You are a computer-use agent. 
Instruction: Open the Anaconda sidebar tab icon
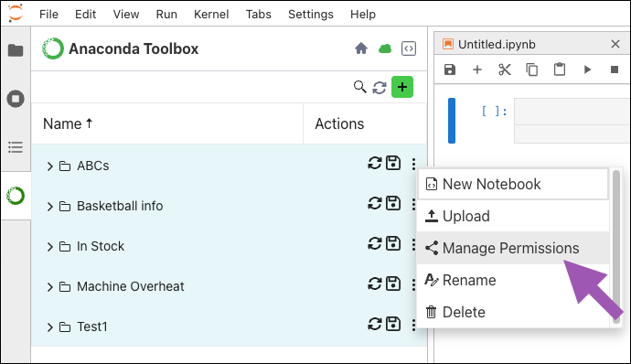(16, 196)
